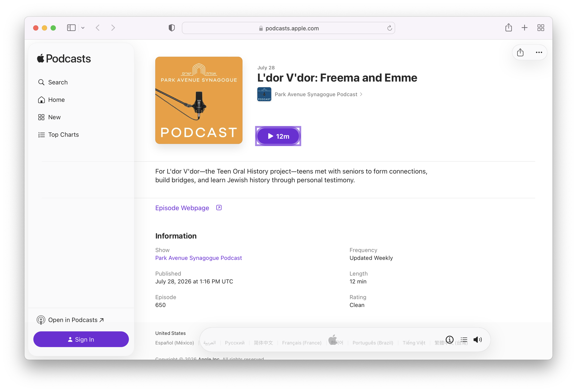Reload the page
The image size is (577, 392).
389,28
